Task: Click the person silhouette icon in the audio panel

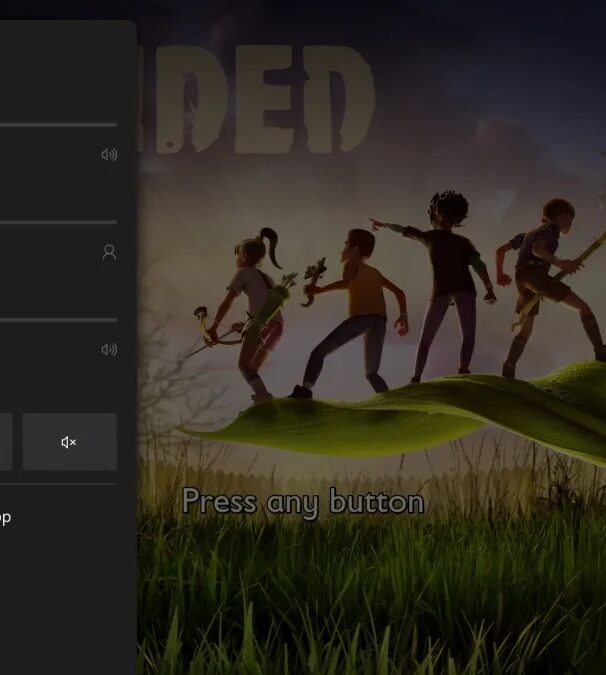Action: pyautogui.click(x=109, y=252)
